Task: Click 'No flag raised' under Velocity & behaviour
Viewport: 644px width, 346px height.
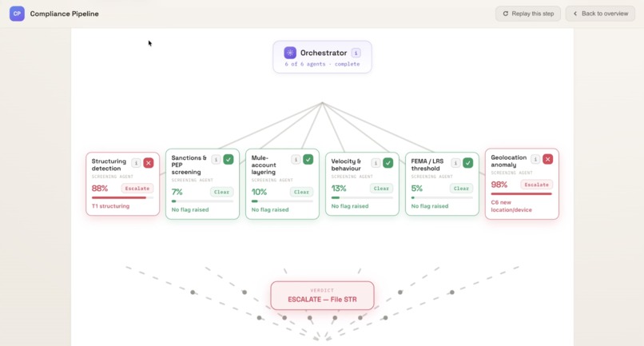Action: point(350,206)
